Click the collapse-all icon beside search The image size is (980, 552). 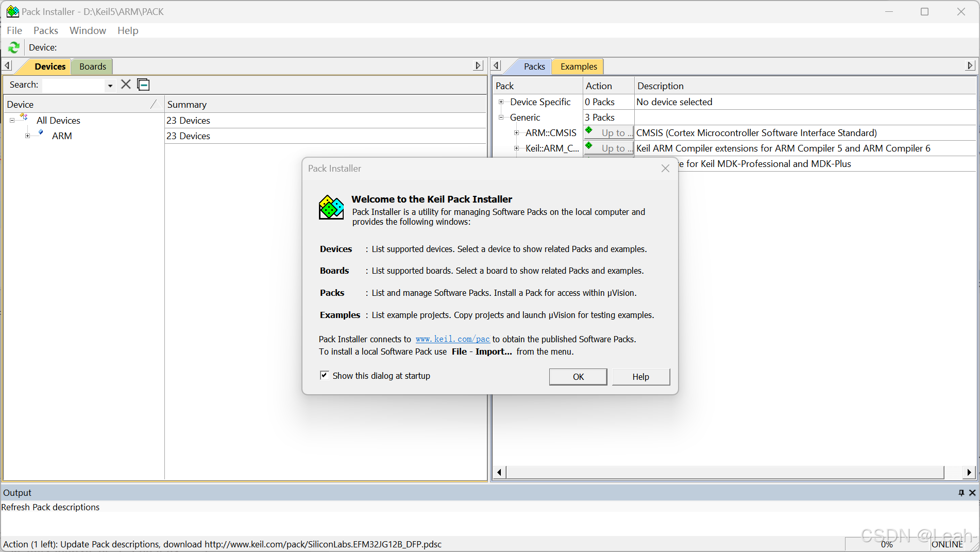(143, 85)
